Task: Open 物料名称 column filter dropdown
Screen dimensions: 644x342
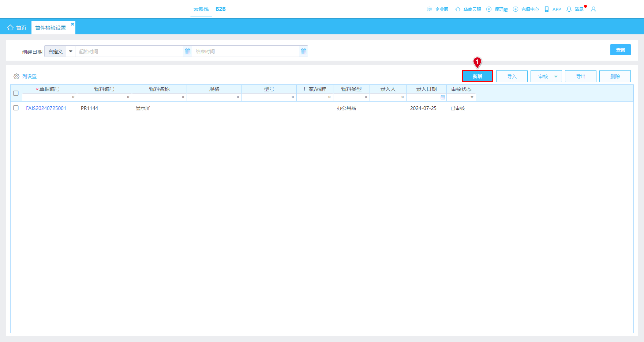Action: pyautogui.click(x=183, y=97)
